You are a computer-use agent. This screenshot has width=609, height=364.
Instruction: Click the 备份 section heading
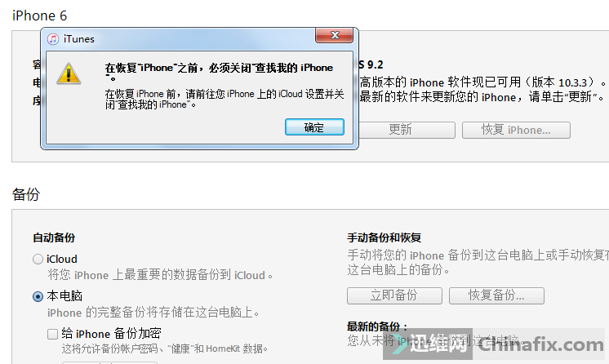pyautogui.click(x=26, y=194)
